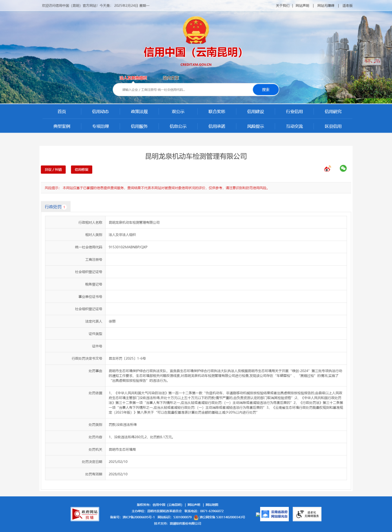The height and width of the screenshot is (532, 392).
Task: Focus the enterprise name search field
Action: 184,90
